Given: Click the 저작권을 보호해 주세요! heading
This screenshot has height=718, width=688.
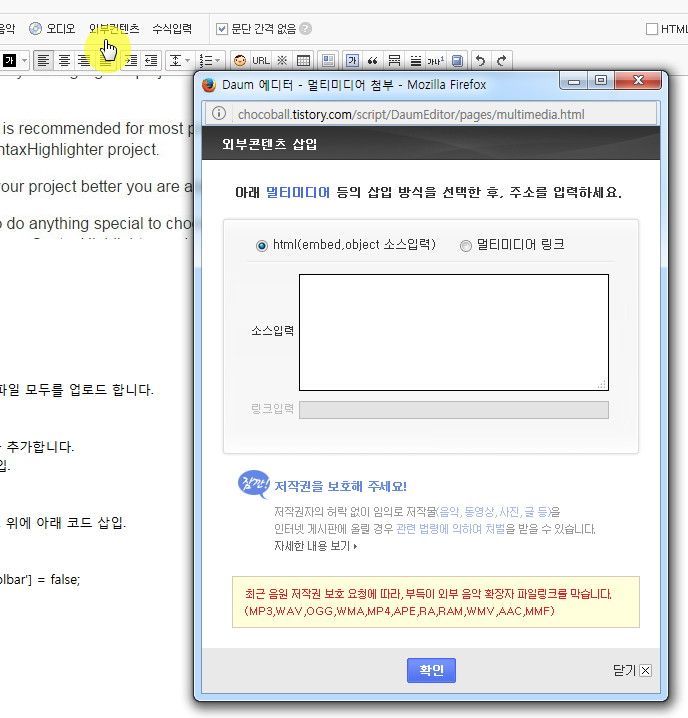Looking at the screenshot, I should point(340,486).
